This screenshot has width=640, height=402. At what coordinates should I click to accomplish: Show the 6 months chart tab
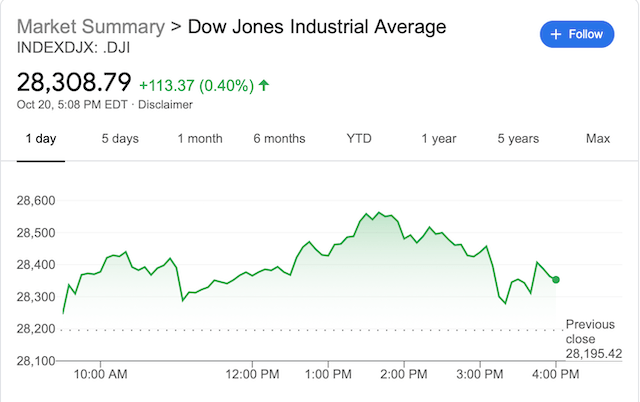279,139
